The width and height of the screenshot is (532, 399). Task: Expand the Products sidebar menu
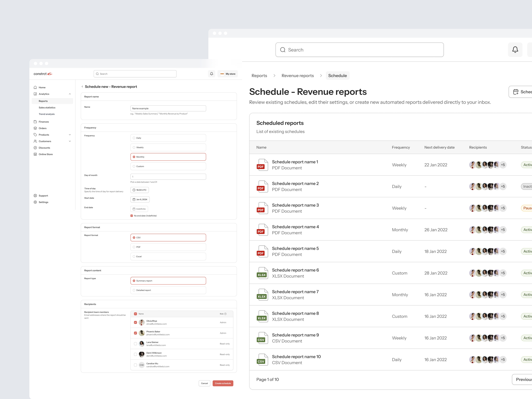[70, 135]
